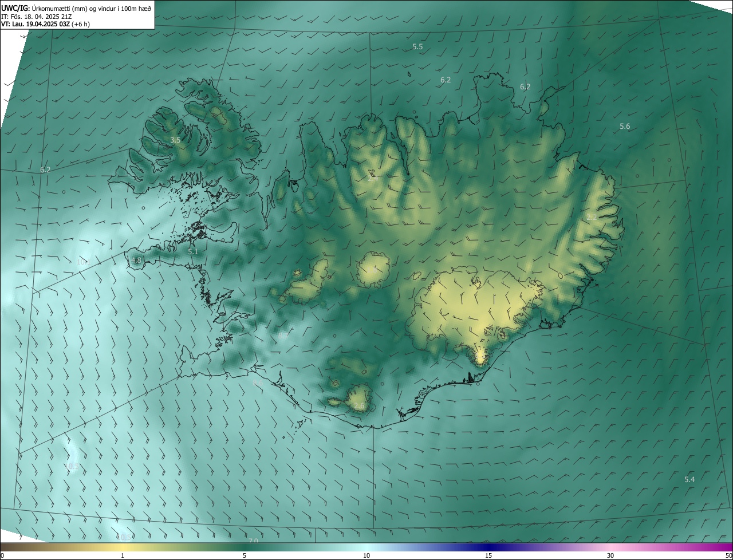733x560 pixels.
Task: Click the 5.5 value label on the map
Action: click(x=417, y=46)
